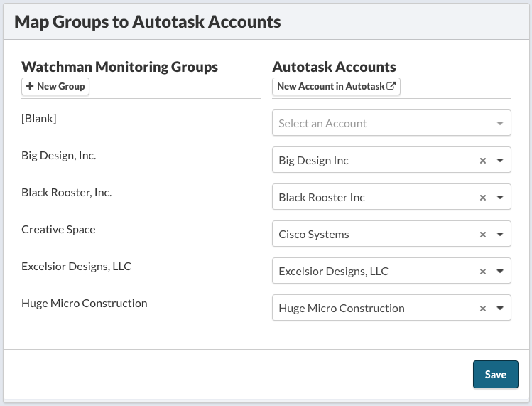This screenshot has width=532, height=406.
Task: Click New Account in Autotask button
Action: coord(336,87)
